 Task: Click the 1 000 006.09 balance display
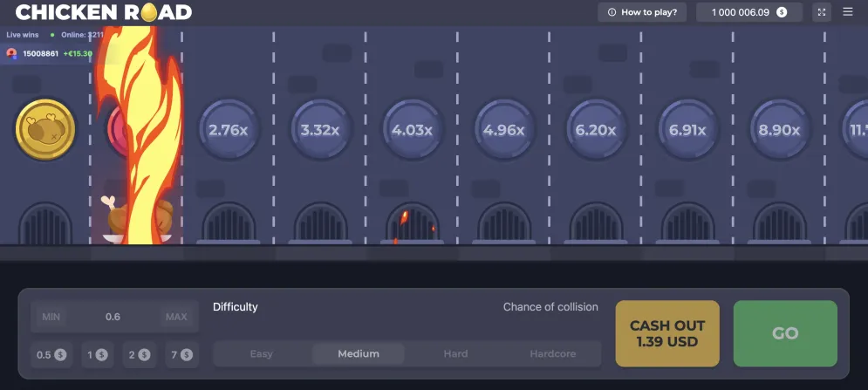[x=749, y=12]
